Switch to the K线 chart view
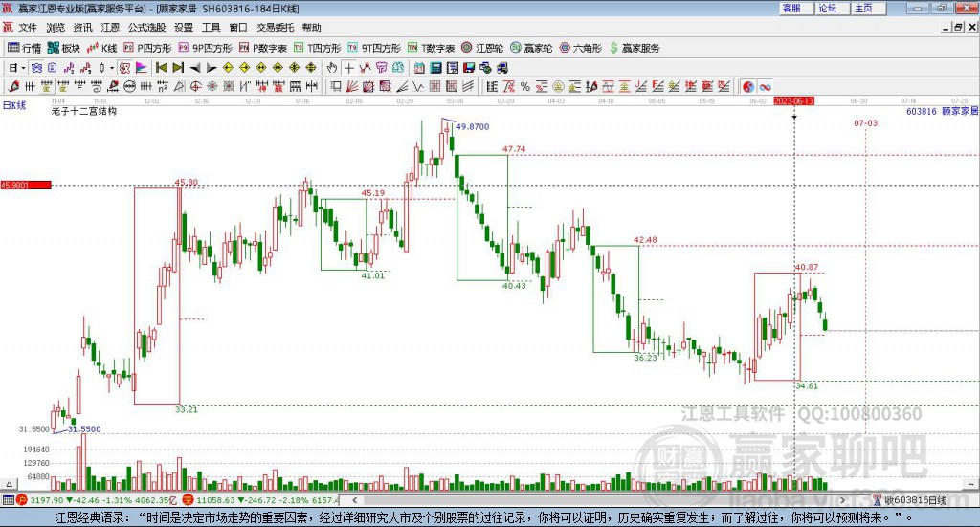Image resolution: width=980 pixels, height=527 pixels. pos(101,48)
